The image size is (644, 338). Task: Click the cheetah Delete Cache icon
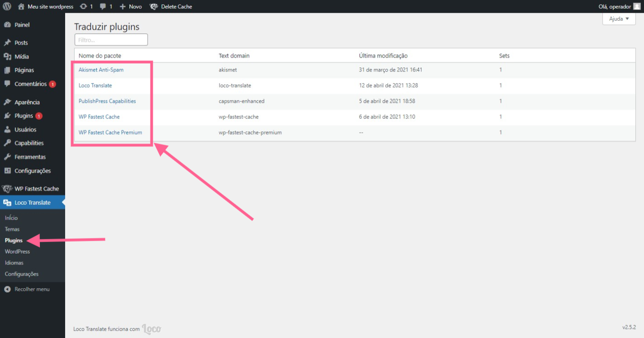click(154, 6)
